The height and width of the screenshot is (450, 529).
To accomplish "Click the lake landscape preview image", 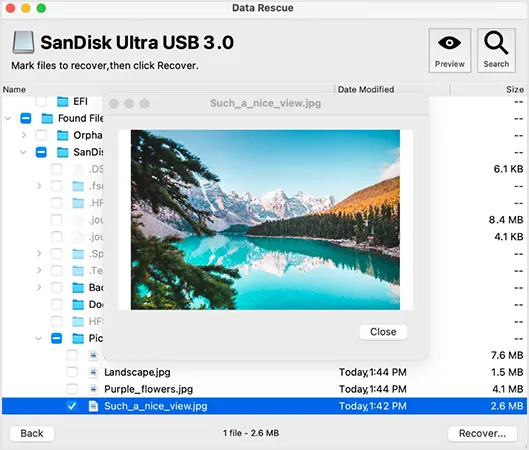I will pyautogui.click(x=265, y=220).
